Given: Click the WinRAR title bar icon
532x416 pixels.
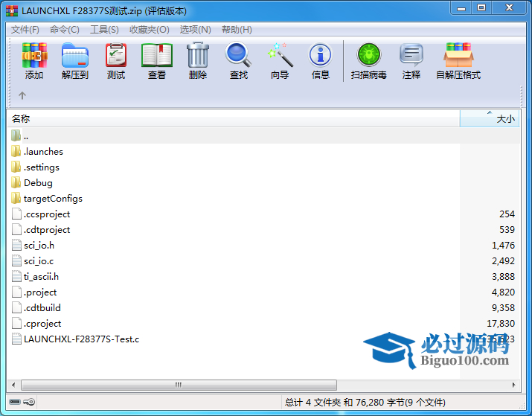Looking at the screenshot, I should (12, 11).
